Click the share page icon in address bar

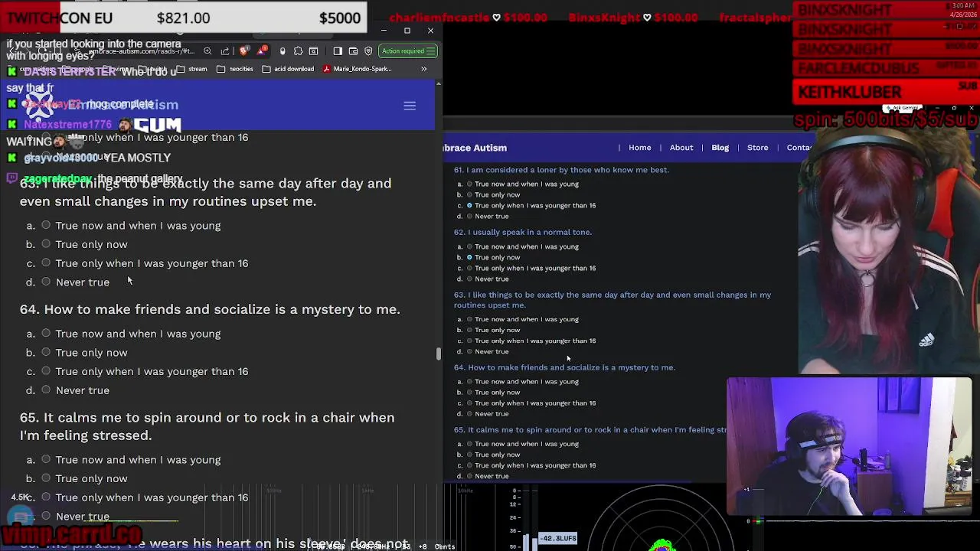(x=225, y=51)
